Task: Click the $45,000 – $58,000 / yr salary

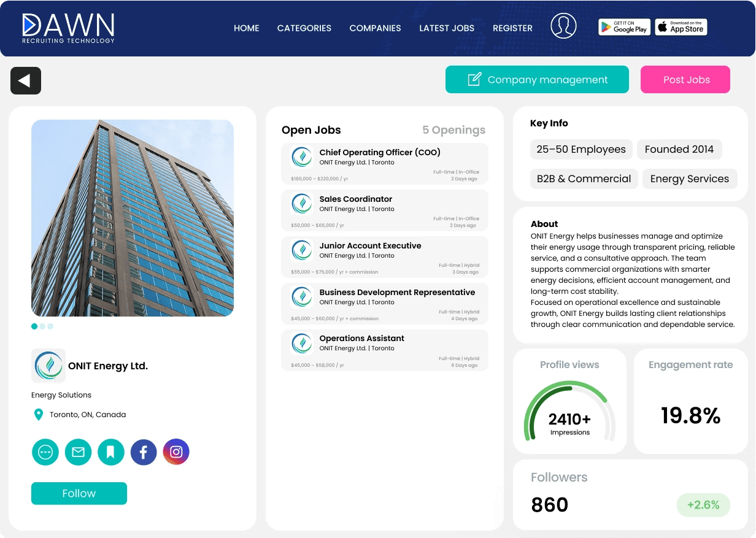Action: coord(318,365)
